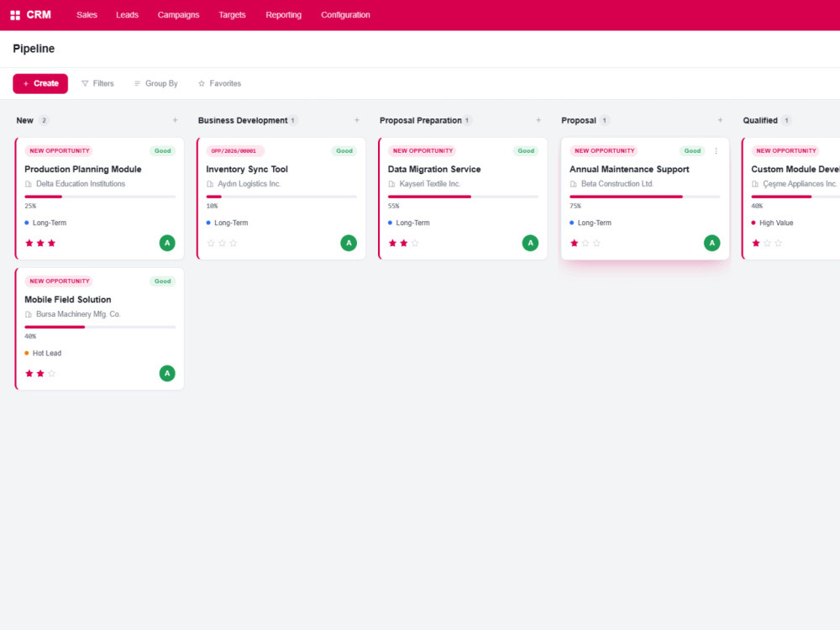Click avatar A on Production Planning Module card
This screenshot has height=630, width=840.
click(x=167, y=244)
